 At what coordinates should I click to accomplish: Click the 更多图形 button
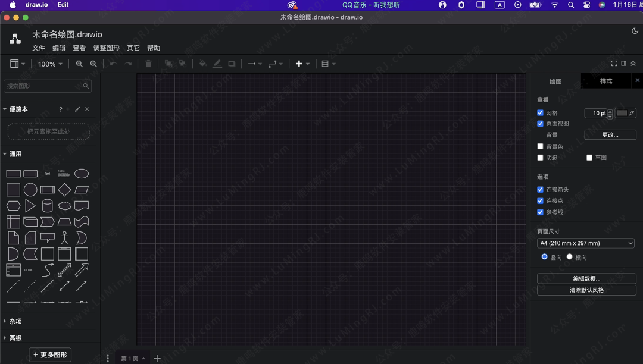[50, 354]
